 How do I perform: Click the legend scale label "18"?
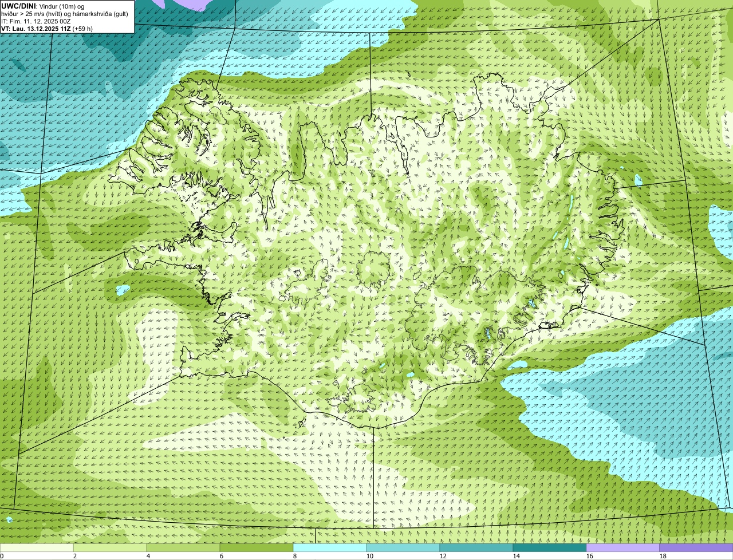663,556
